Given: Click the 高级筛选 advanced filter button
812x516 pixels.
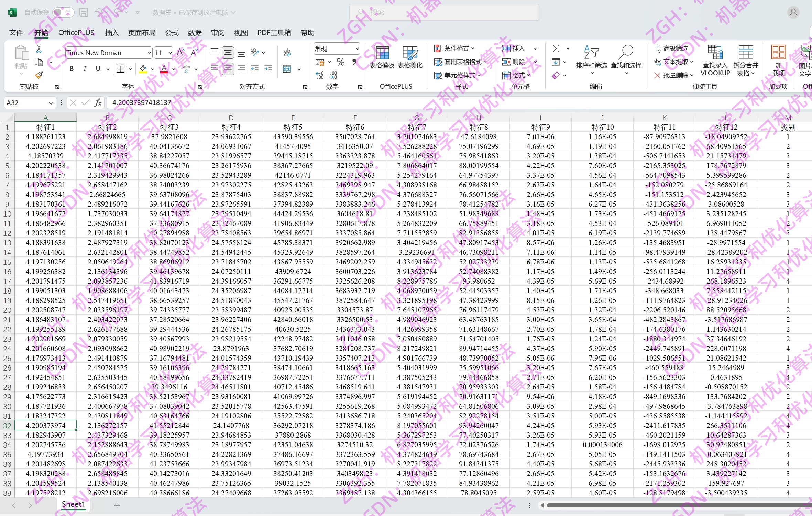Looking at the screenshot, I should [x=671, y=48].
